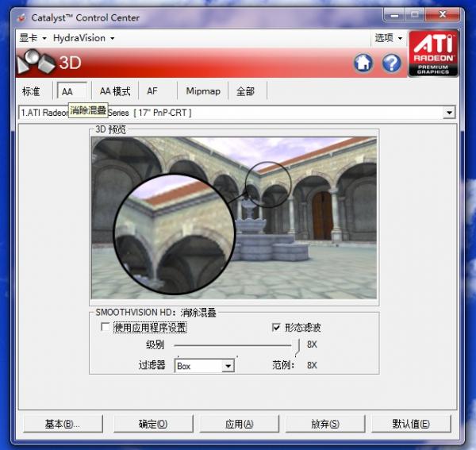The width and height of the screenshot is (476, 450).
Task: Click the 确定(O) button
Action: pos(153,424)
